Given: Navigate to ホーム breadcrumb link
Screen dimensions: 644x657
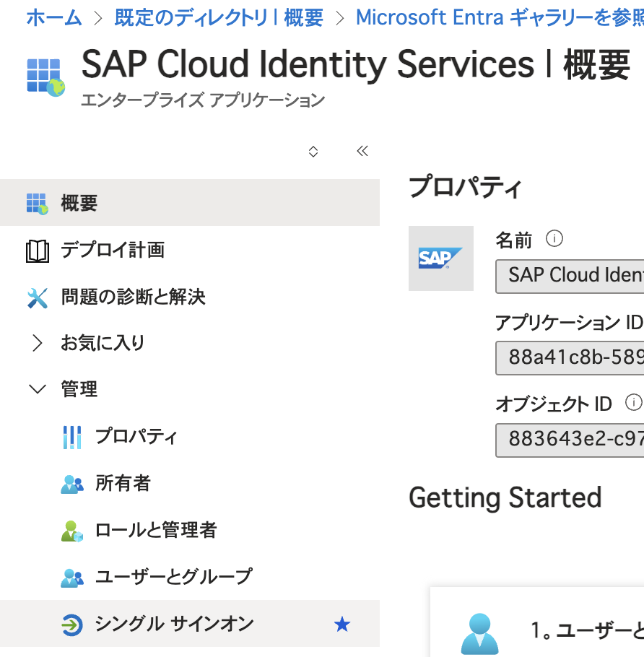Looking at the screenshot, I should (x=54, y=17).
